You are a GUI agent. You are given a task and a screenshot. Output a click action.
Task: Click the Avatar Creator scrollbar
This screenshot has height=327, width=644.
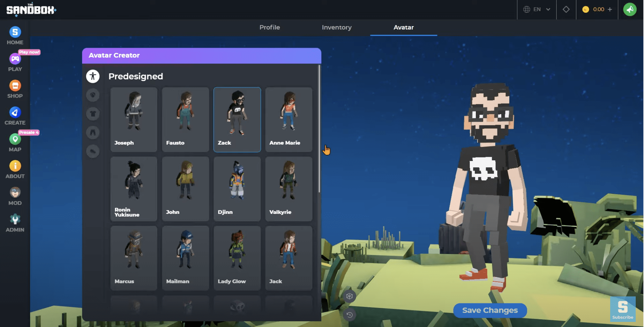319,129
